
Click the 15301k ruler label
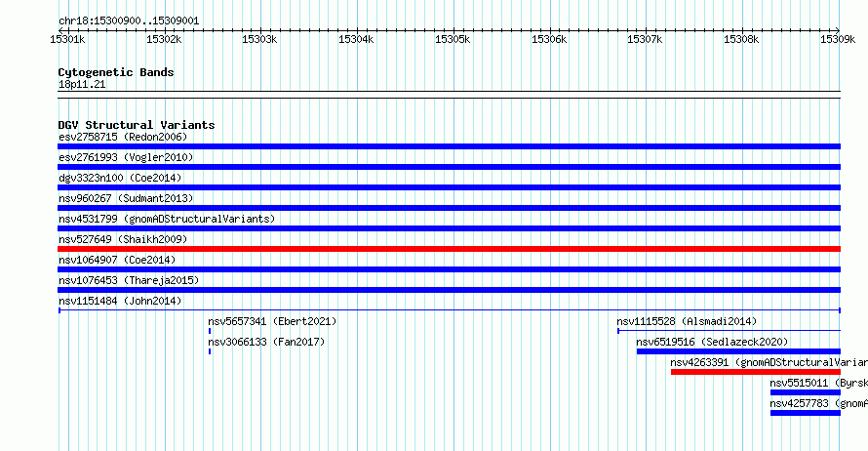[67, 39]
